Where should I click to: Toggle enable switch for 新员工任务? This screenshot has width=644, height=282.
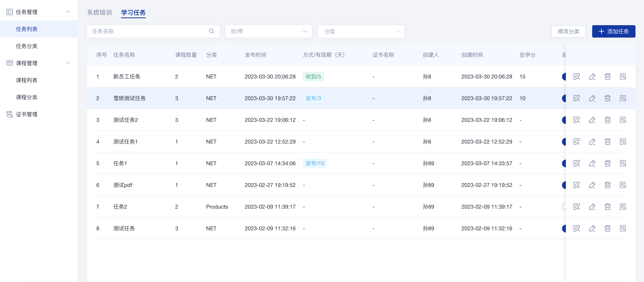pos(564,77)
